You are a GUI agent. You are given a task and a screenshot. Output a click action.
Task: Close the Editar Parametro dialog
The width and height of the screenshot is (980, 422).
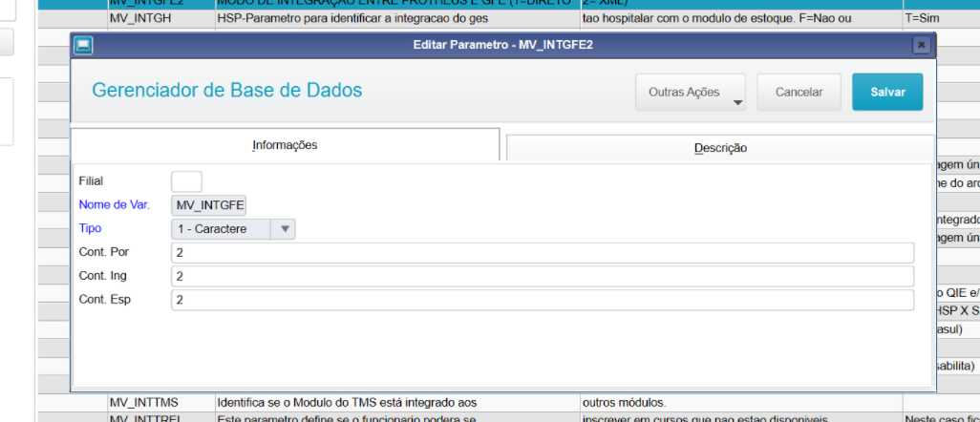[x=921, y=45]
